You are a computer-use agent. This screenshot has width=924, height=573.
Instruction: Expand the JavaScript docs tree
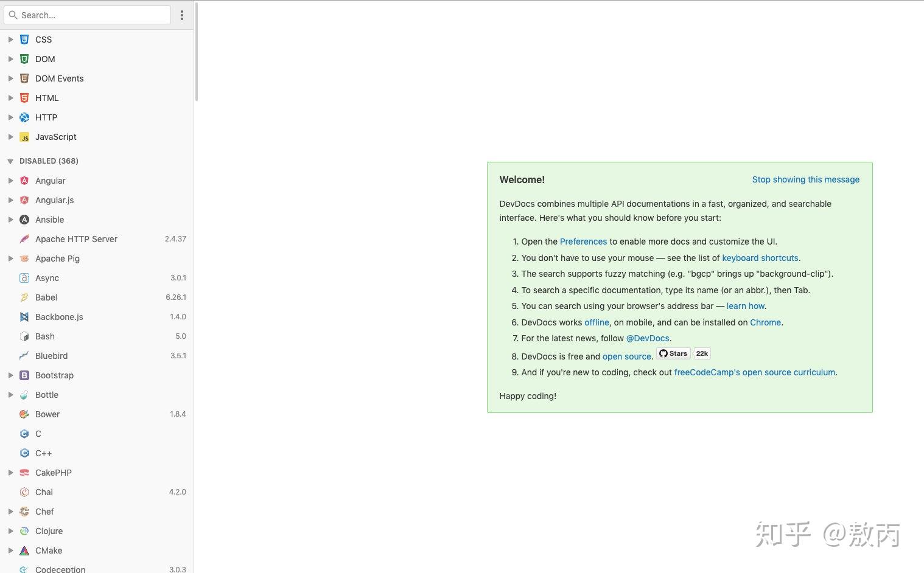10,137
